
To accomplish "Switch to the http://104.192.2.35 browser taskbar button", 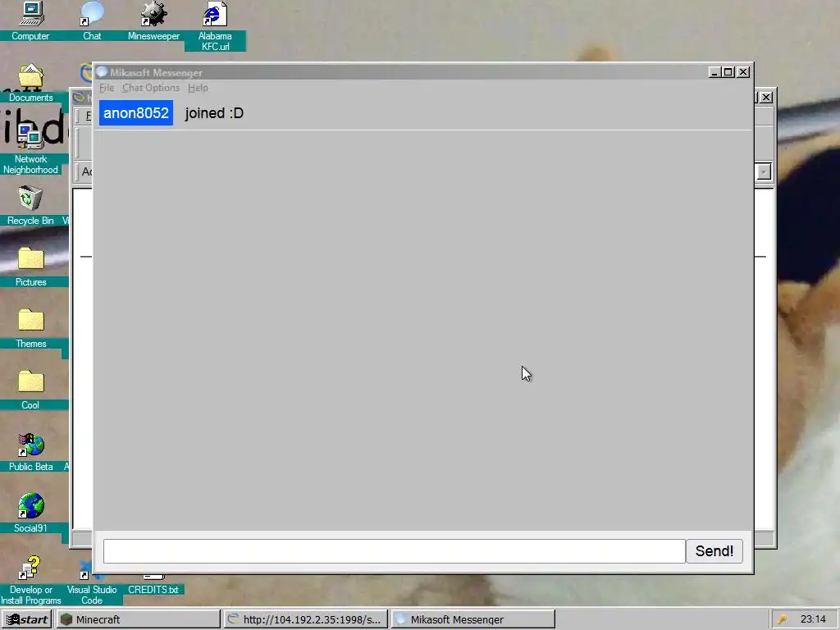I will (x=305, y=620).
